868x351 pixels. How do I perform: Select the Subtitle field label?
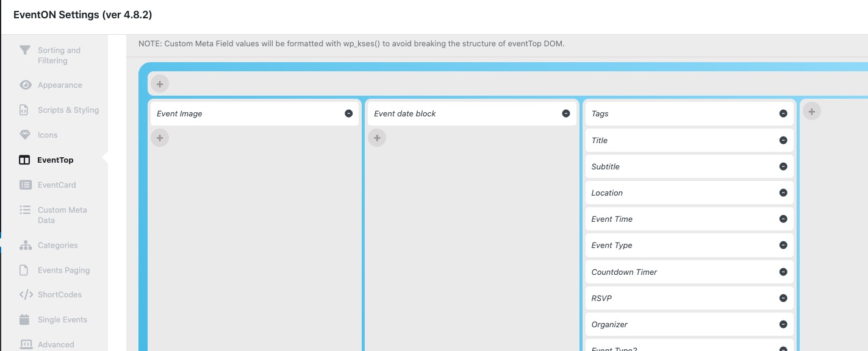click(605, 166)
